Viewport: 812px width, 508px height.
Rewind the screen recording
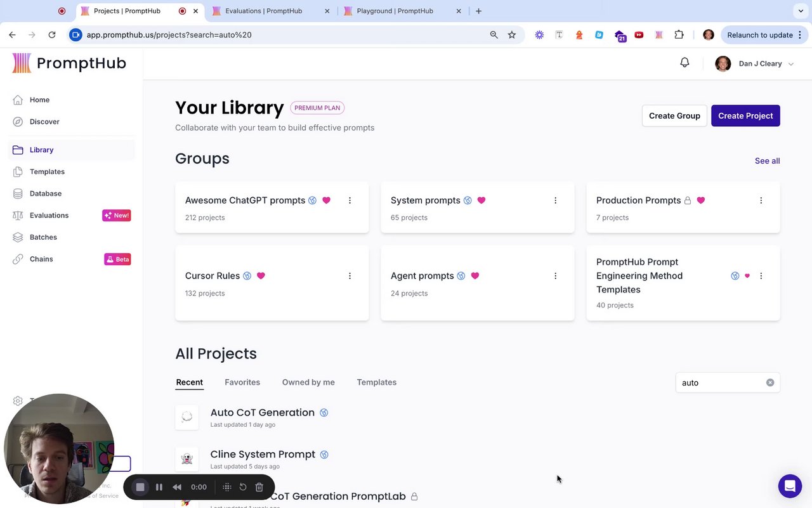coord(177,487)
